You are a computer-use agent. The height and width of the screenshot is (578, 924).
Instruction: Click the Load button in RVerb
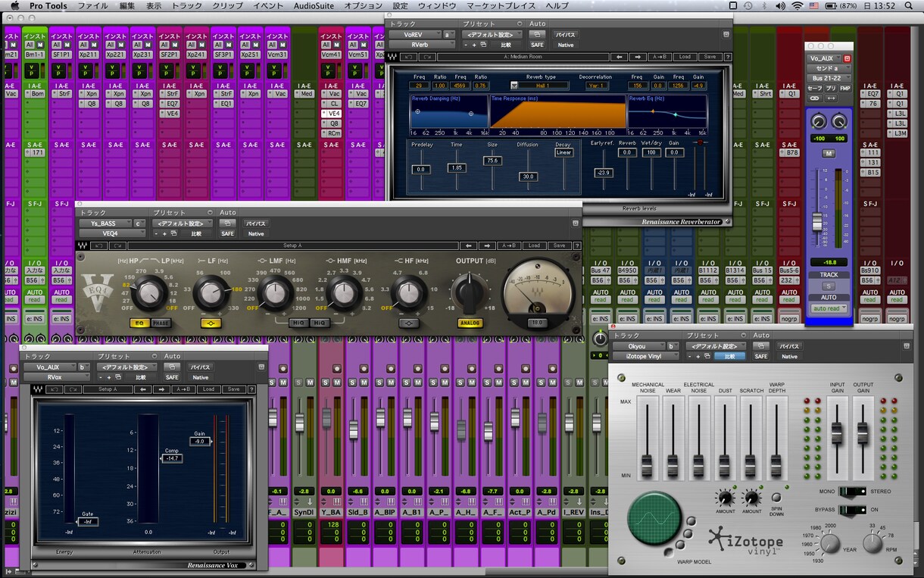[x=685, y=57]
